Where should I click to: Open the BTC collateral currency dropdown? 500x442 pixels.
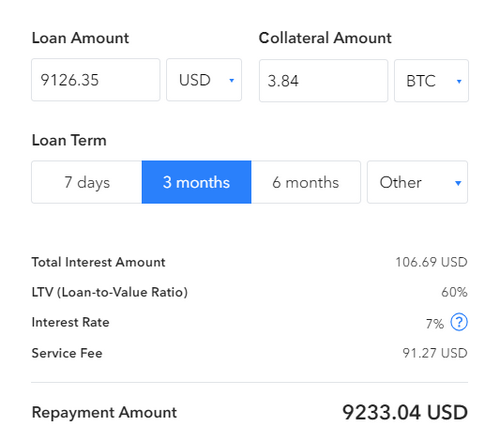[x=431, y=81]
